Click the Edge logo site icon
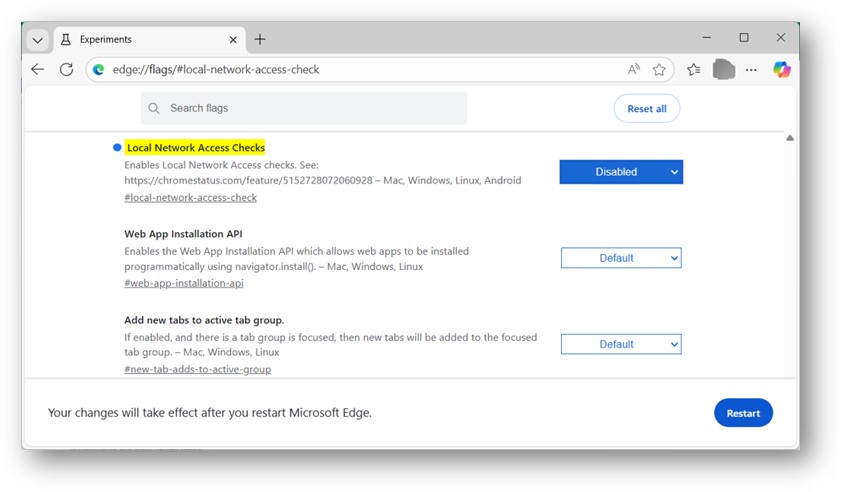 tap(98, 69)
